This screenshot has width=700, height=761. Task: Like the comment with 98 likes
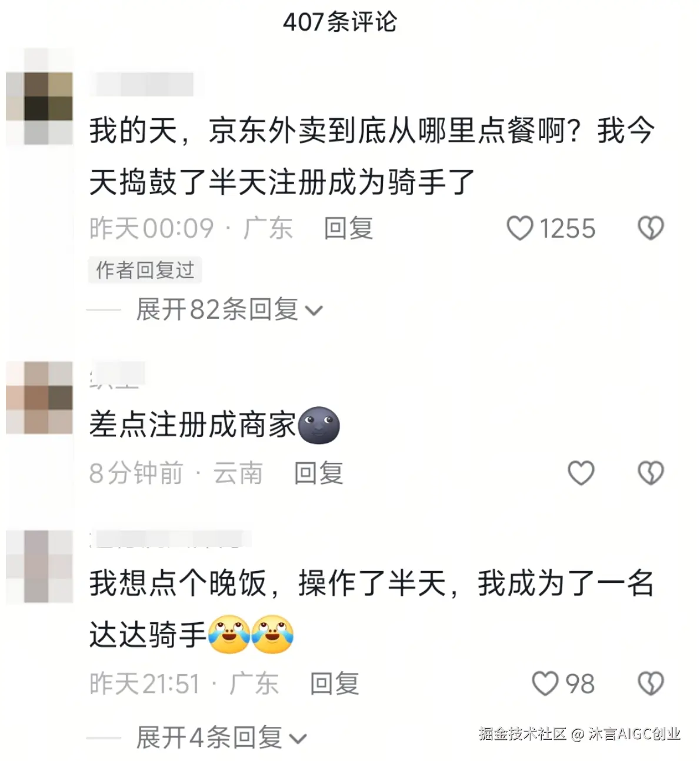(x=545, y=683)
